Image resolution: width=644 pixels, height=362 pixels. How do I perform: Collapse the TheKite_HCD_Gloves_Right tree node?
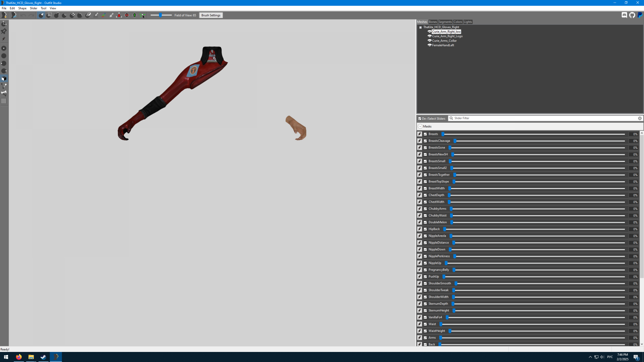pos(420,27)
